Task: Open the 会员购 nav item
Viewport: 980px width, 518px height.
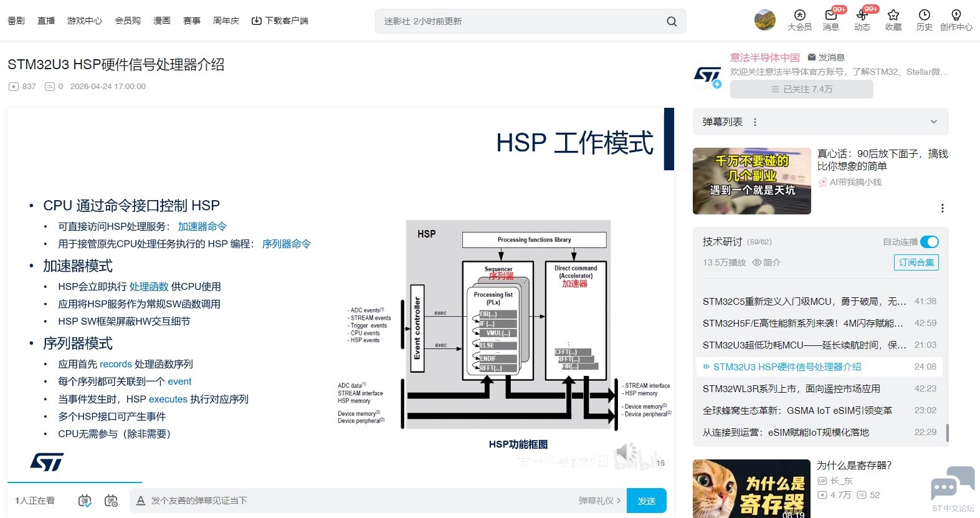Action: click(128, 21)
